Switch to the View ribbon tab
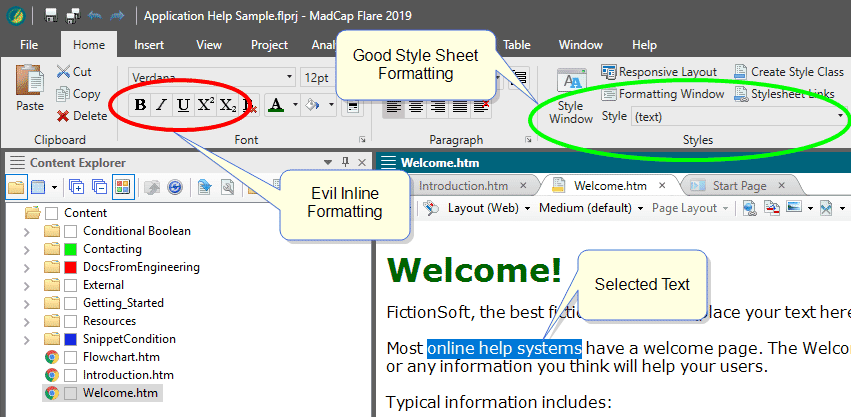Image resolution: width=851 pixels, height=417 pixels. click(x=208, y=45)
